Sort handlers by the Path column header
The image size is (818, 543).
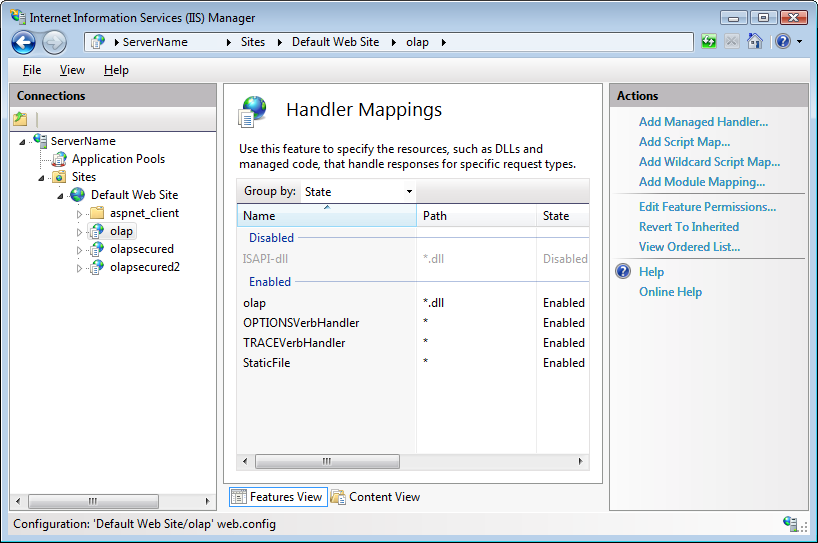[x=435, y=216]
